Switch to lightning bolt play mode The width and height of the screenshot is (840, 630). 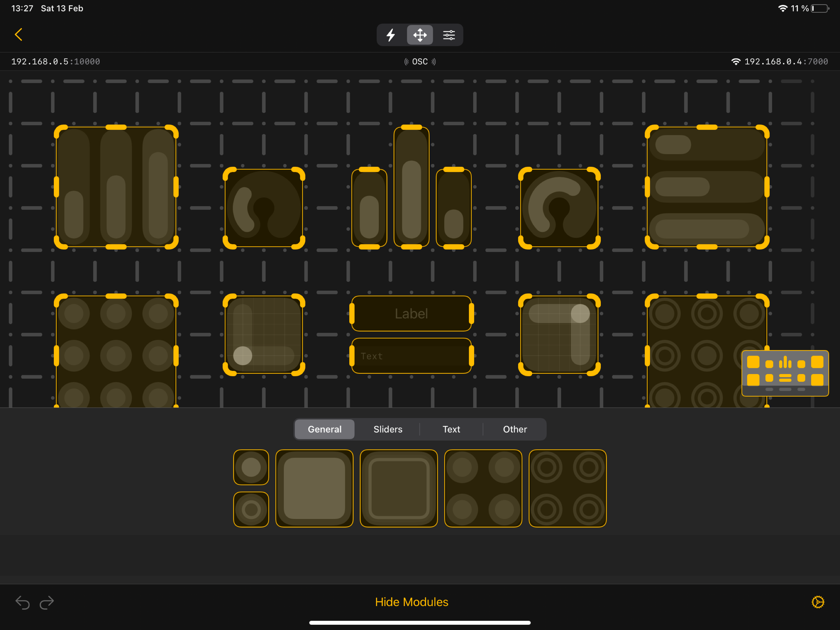[x=391, y=35]
